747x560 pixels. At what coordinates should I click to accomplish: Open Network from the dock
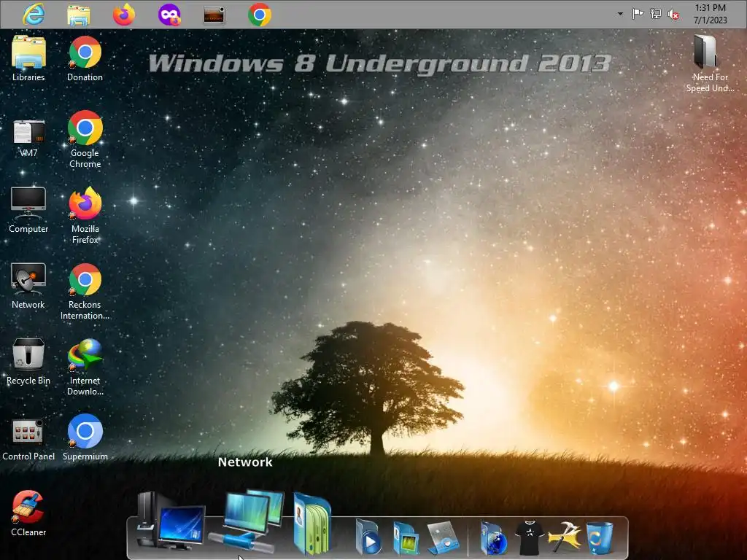tap(247, 521)
